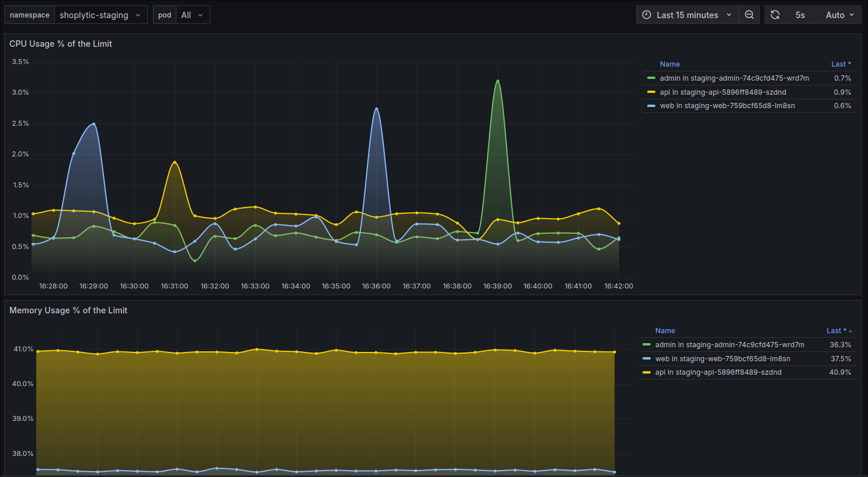Open the namespace shoplytic-staging dropdown
Viewport: 868px width, 477px height.
[x=100, y=15]
